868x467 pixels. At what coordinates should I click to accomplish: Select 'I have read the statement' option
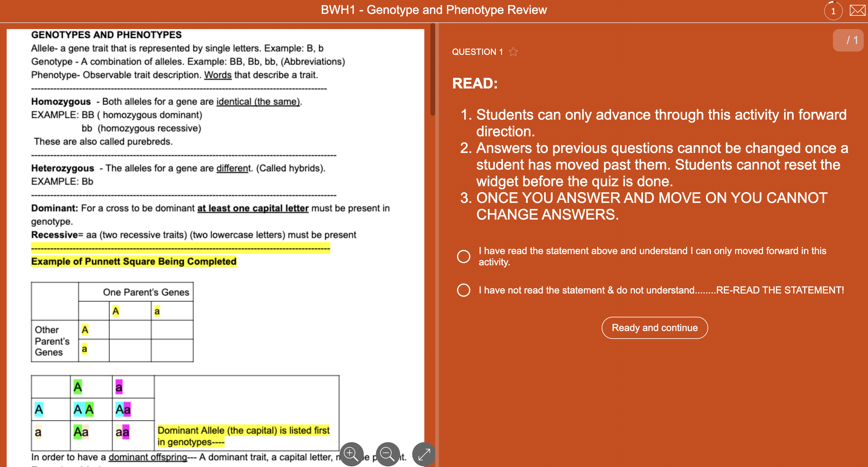tap(464, 256)
